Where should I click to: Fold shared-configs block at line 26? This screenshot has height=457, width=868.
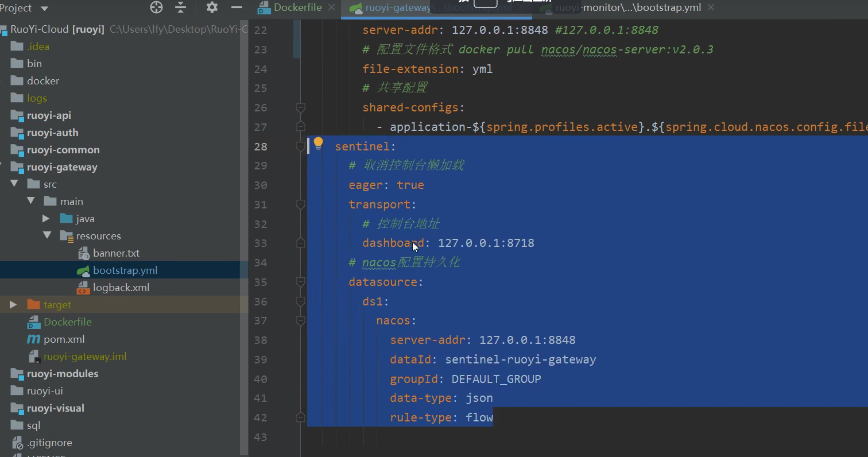click(300, 107)
